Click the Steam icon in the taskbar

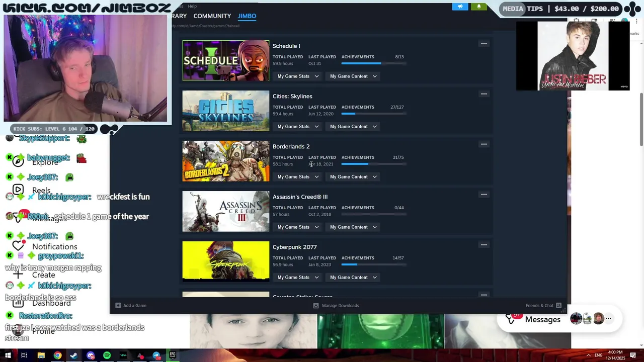tap(74, 355)
